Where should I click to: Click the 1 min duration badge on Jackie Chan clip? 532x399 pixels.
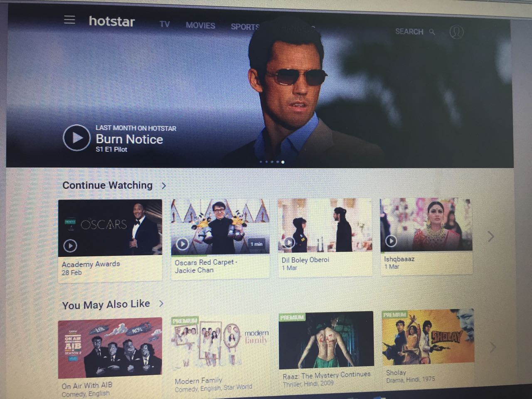256,244
